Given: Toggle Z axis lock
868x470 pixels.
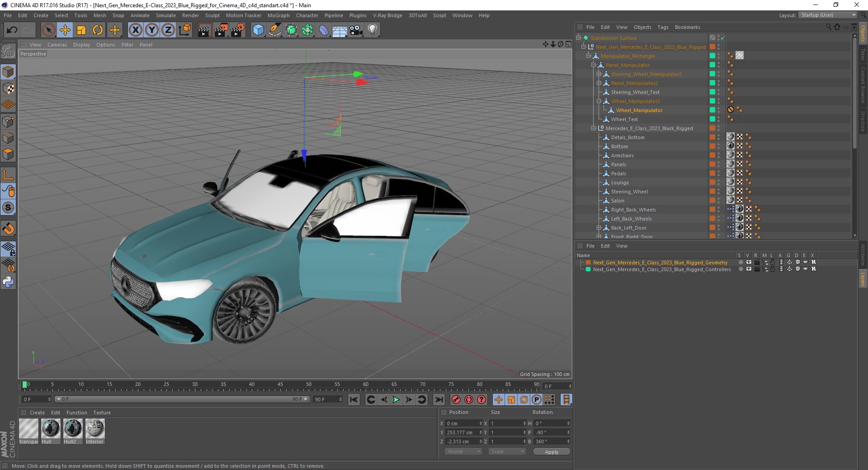Looking at the screenshot, I should [x=168, y=30].
